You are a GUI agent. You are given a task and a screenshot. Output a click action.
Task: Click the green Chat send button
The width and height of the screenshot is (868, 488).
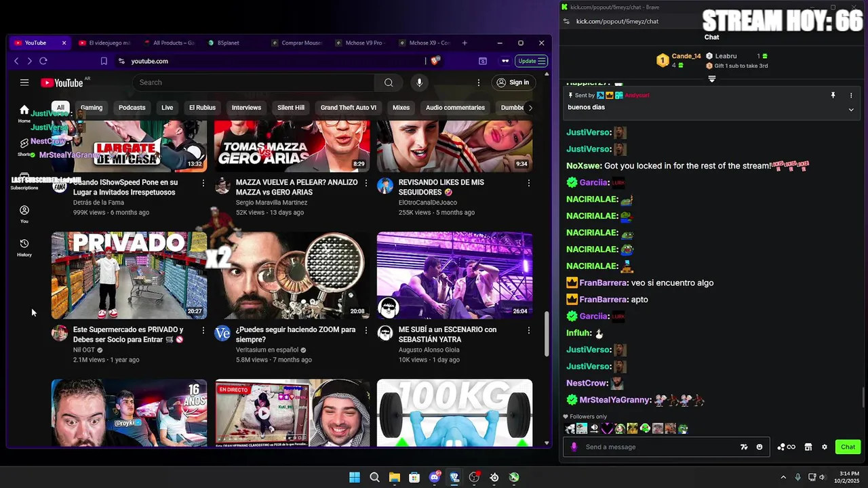(x=848, y=447)
